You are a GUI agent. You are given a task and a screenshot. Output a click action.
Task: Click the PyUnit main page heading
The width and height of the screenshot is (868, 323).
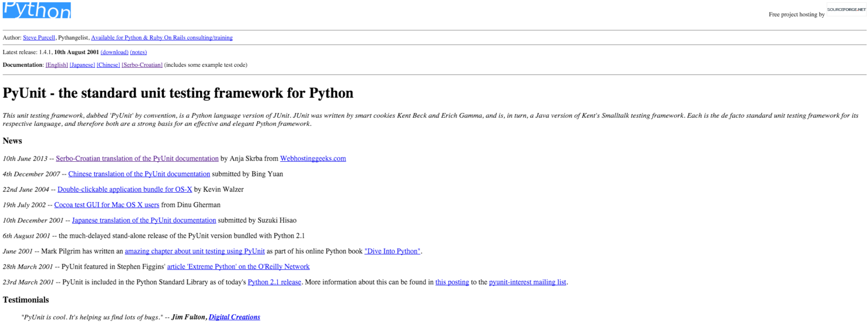tap(178, 93)
